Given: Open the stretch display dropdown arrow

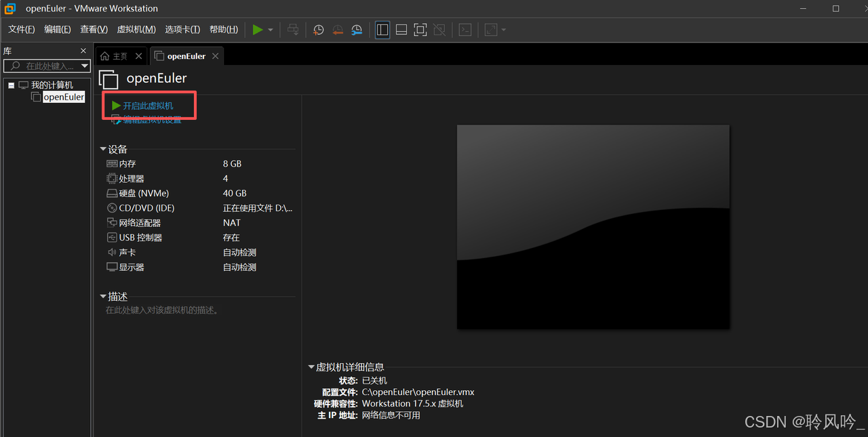Looking at the screenshot, I should pos(503,30).
